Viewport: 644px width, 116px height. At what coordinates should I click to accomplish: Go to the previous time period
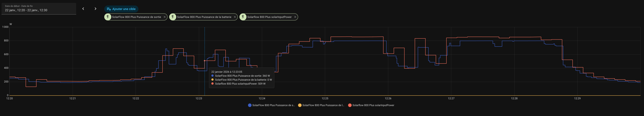pyautogui.click(x=83, y=9)
